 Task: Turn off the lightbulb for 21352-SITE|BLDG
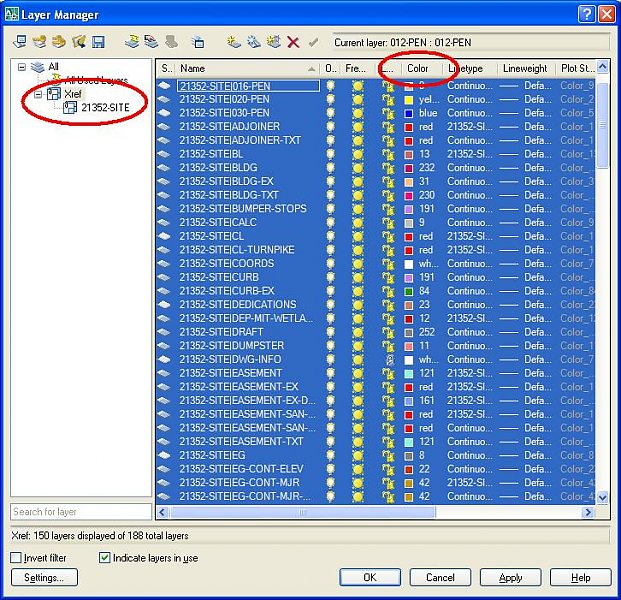(330, 168)
